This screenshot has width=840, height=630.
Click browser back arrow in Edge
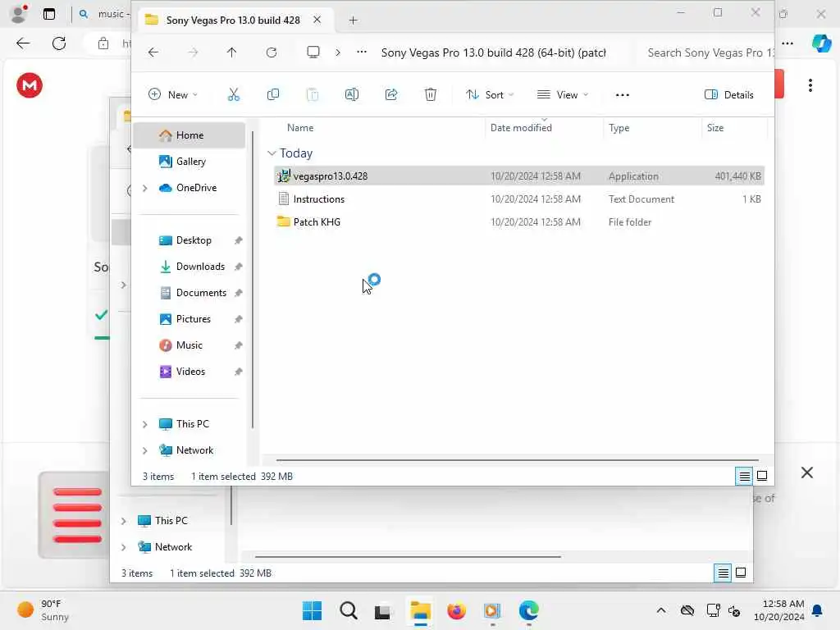[23, 43]
